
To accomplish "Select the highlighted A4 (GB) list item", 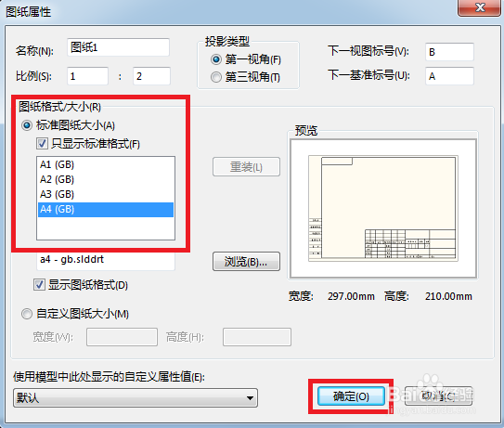I will pos(106,209).
